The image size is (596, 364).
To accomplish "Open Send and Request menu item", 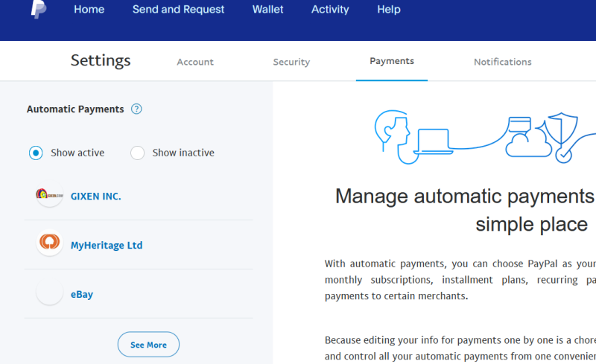I will pos(178,9).
